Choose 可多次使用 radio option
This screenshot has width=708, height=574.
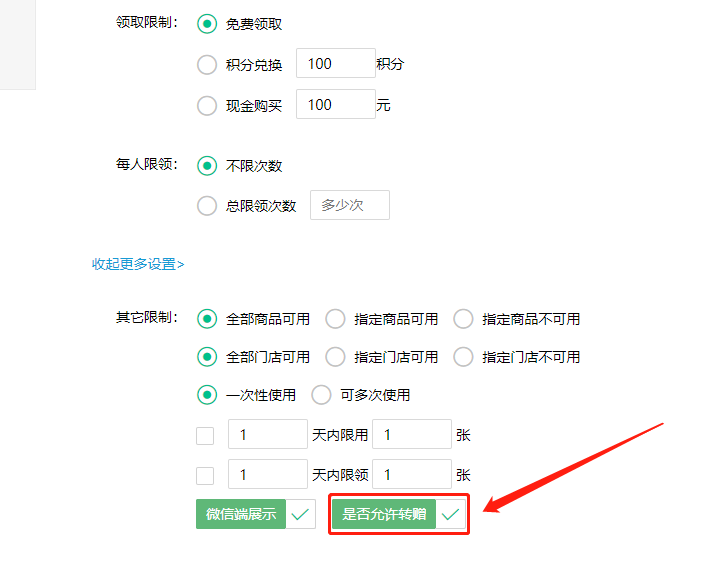point(321,395)
